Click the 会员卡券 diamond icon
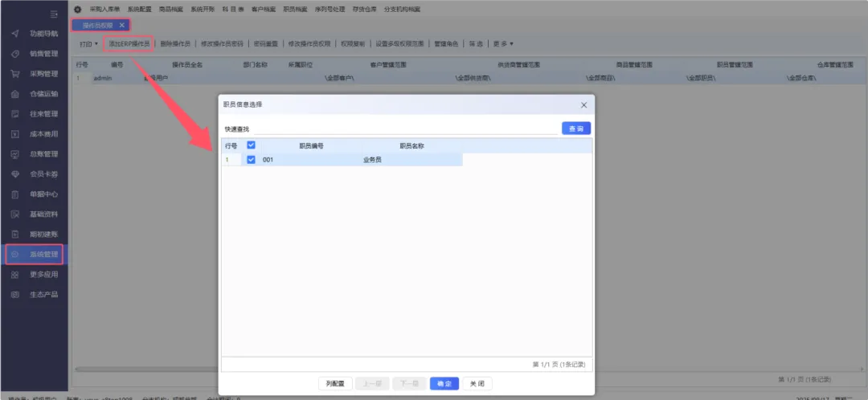 (x=14, y=174)
